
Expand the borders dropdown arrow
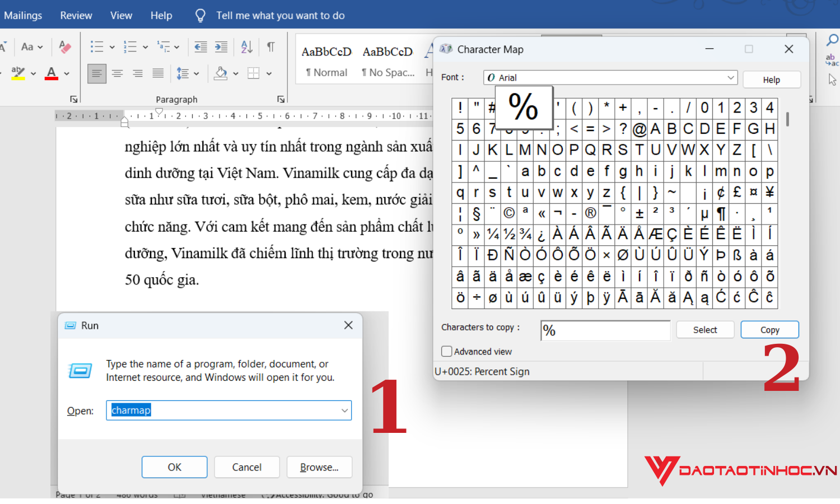point(269,74)
